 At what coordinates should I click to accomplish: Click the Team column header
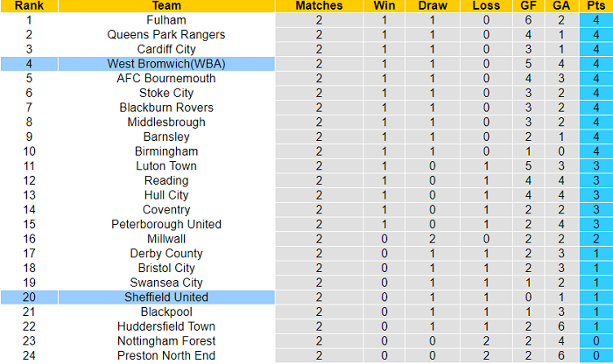(x=166, y=5)
